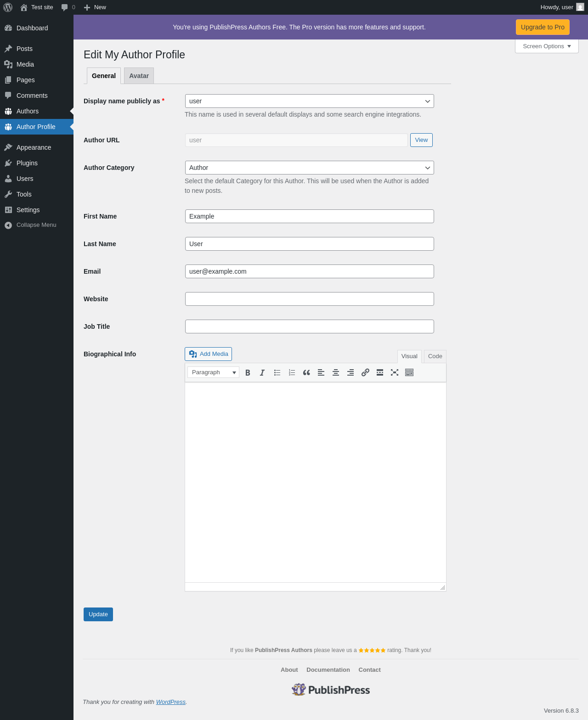Switch to the General tab
Image resolution: width=588 pixels, height=720 pixels.
pyautogui.click(x=104, y=76)
